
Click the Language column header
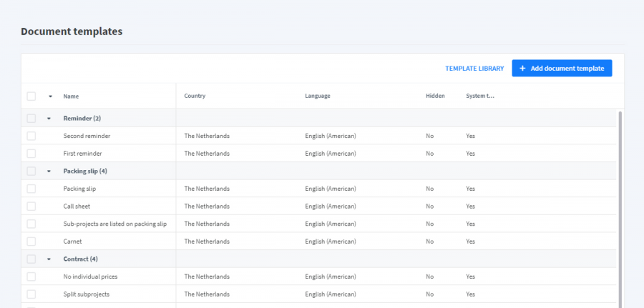click(x=317, y=96)
